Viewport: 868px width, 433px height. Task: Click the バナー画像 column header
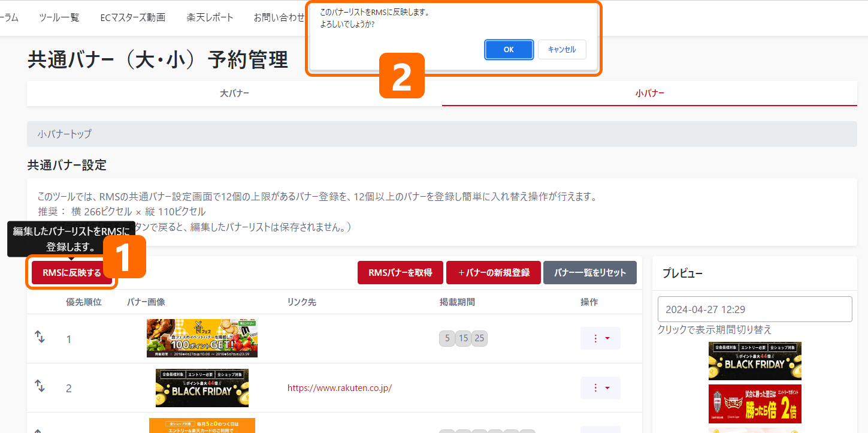[x=146, y=302]
